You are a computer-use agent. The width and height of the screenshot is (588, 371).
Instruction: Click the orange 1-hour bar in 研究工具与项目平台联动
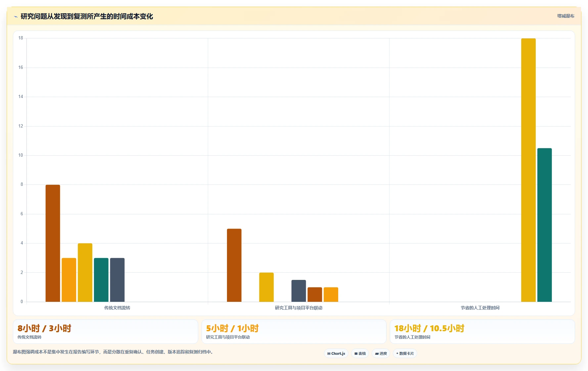pos(331,294)
